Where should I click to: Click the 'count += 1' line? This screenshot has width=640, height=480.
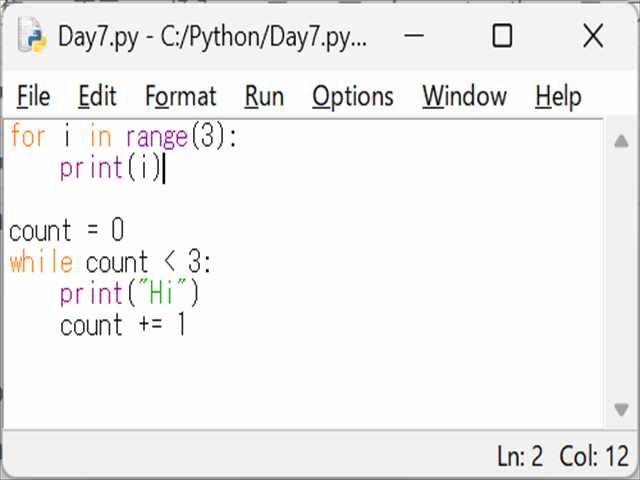coord(123,325)
